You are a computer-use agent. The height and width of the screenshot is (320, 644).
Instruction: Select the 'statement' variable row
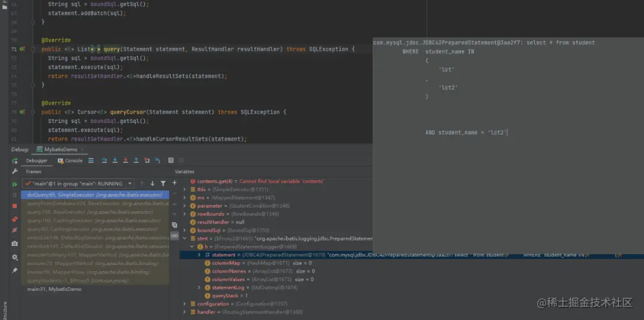411,255
